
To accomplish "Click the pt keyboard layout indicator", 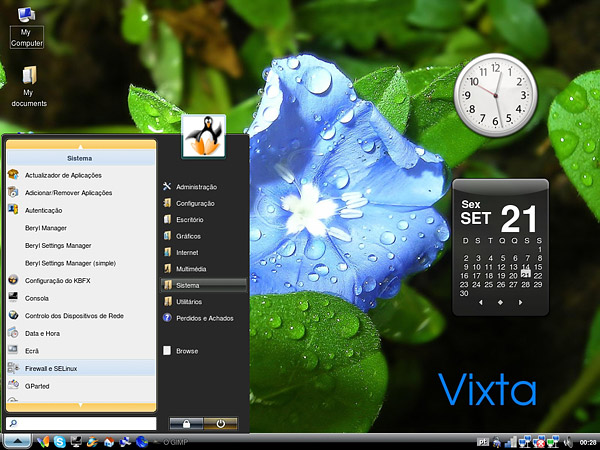I will (483, 442).
